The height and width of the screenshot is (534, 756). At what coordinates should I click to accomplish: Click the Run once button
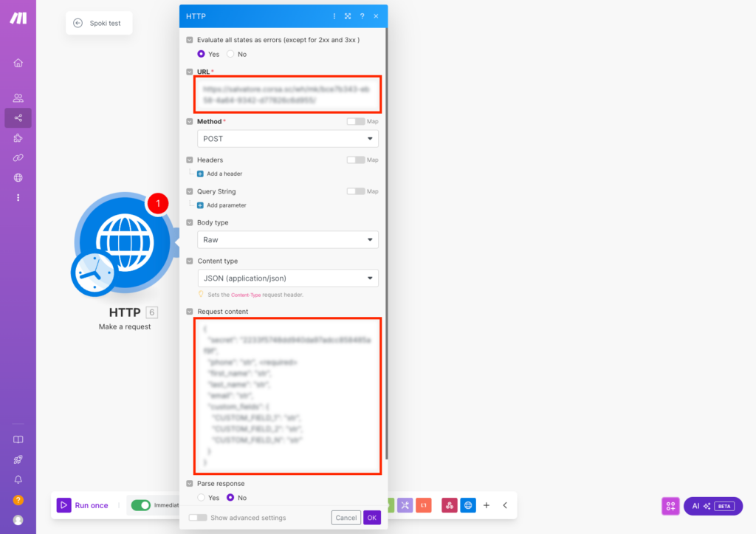83,505
